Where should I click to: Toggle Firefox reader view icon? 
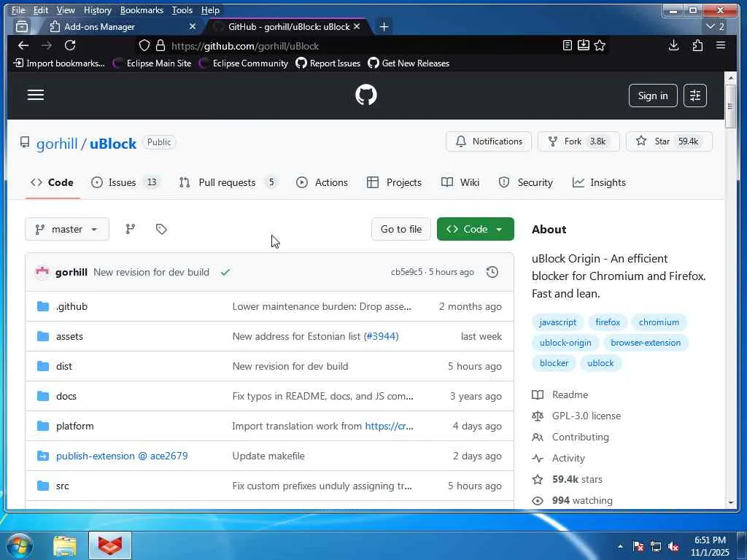[x=568, y=45]
